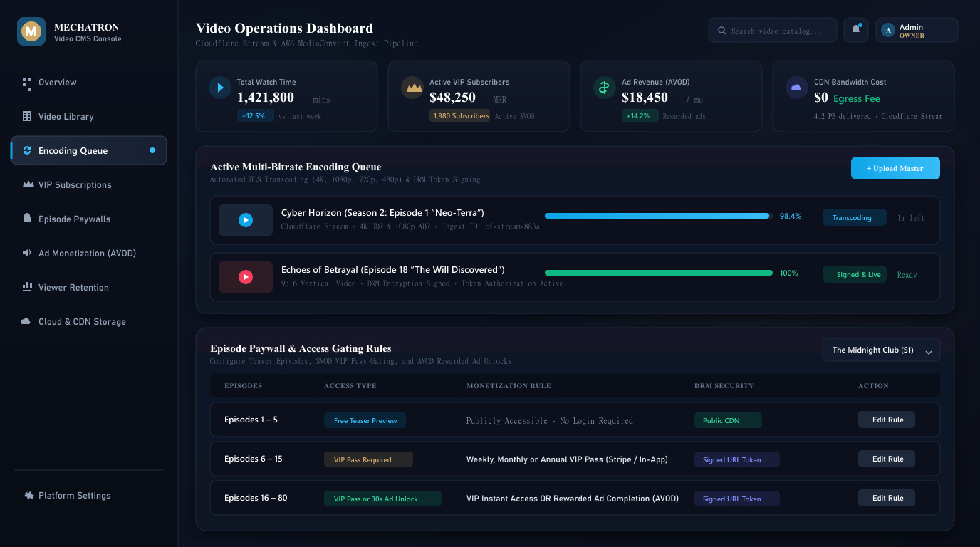Screen dimensions: 980x547
Task: Play the Cyber Horizon episode thumbnail
Action: tap(246, 220)
